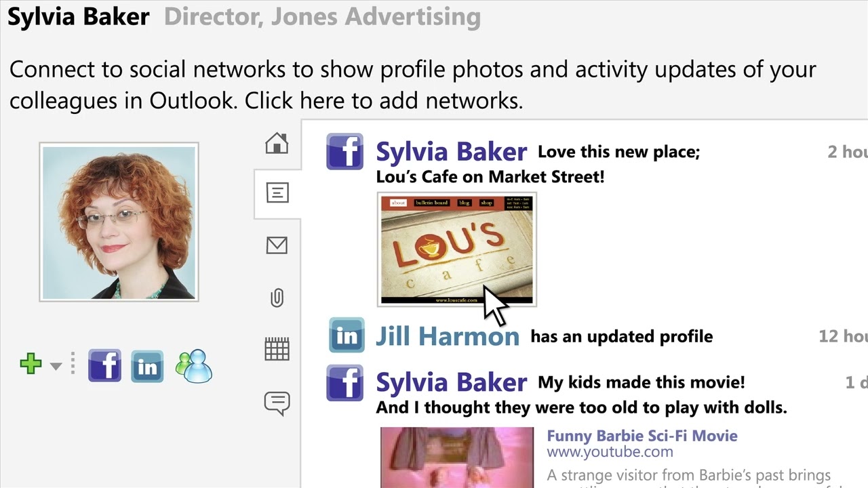Click 'My kids made this movie!' text
This screenshot has height=488, width=868.
point(641,382)
